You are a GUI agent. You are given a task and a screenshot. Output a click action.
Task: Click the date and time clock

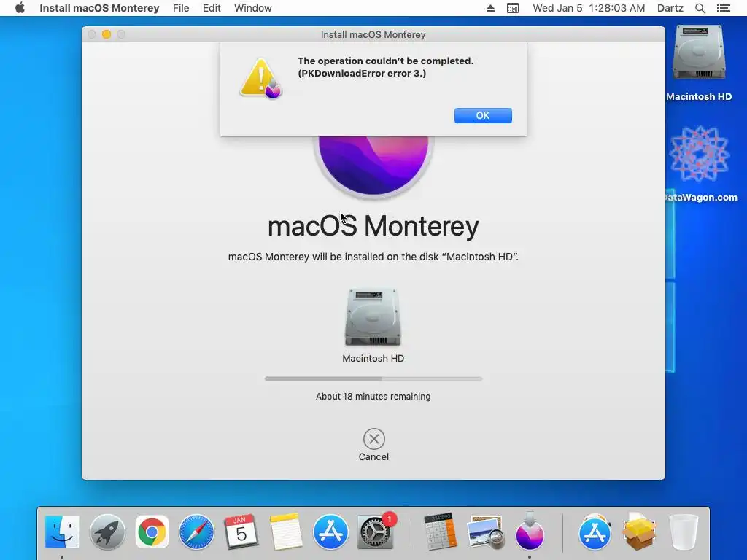589,8
